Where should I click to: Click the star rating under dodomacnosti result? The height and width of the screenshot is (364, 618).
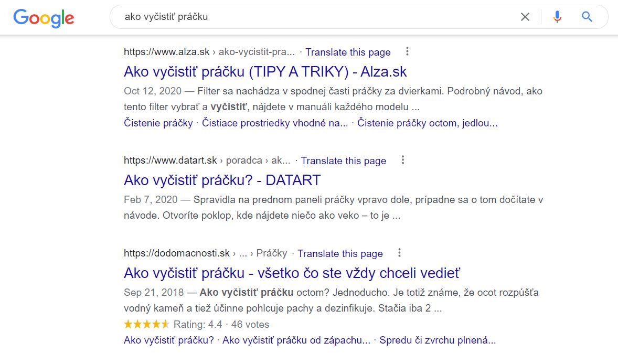(146, 325)
